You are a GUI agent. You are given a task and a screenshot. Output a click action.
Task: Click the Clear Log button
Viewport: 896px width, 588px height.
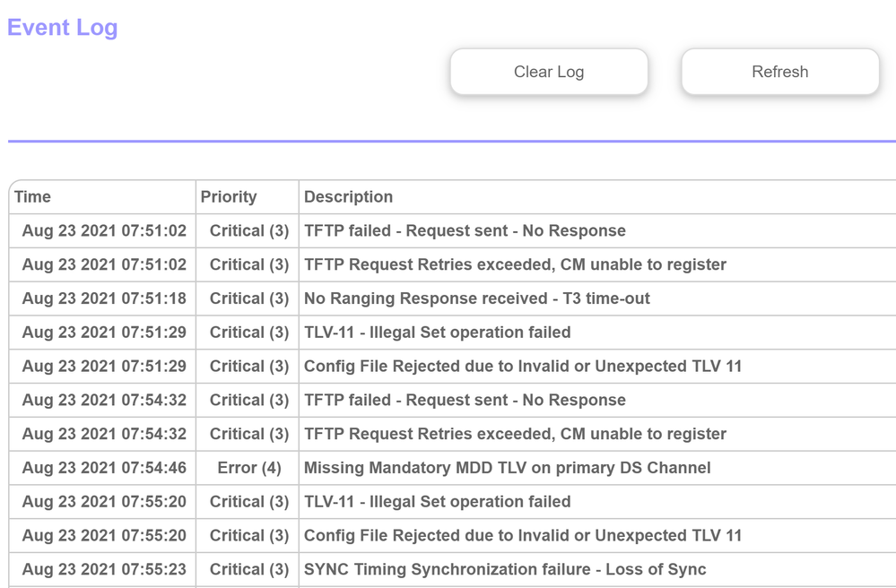click(548, 72)
